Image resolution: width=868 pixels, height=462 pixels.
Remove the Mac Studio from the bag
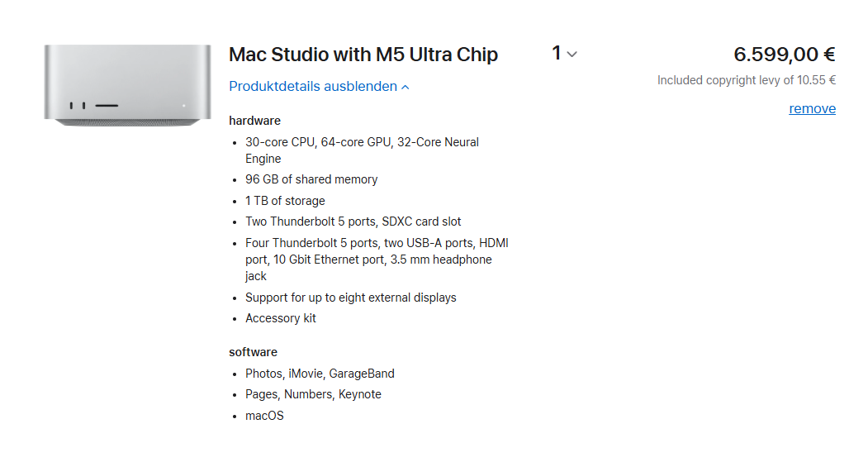tap(812, 108)
